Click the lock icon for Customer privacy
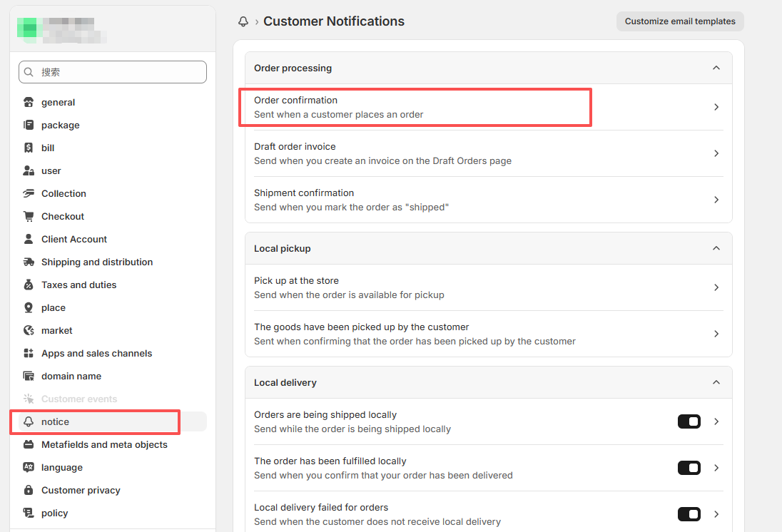782x532 pixels. pos(29,491)
